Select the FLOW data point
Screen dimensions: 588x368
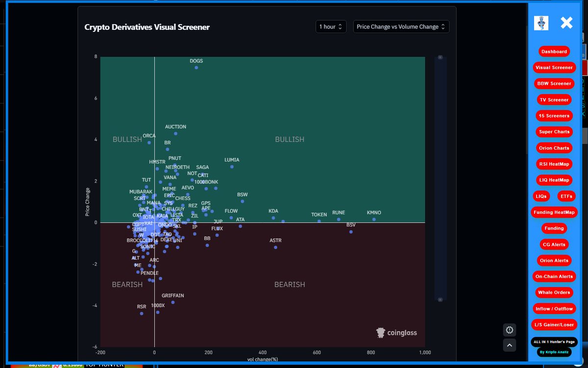click(x=231, y=218)
